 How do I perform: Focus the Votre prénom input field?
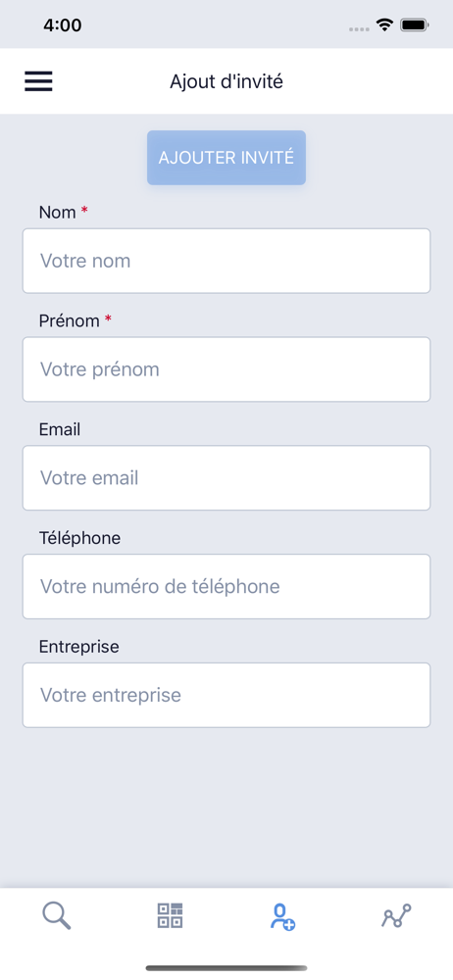(x=226, y=369)
